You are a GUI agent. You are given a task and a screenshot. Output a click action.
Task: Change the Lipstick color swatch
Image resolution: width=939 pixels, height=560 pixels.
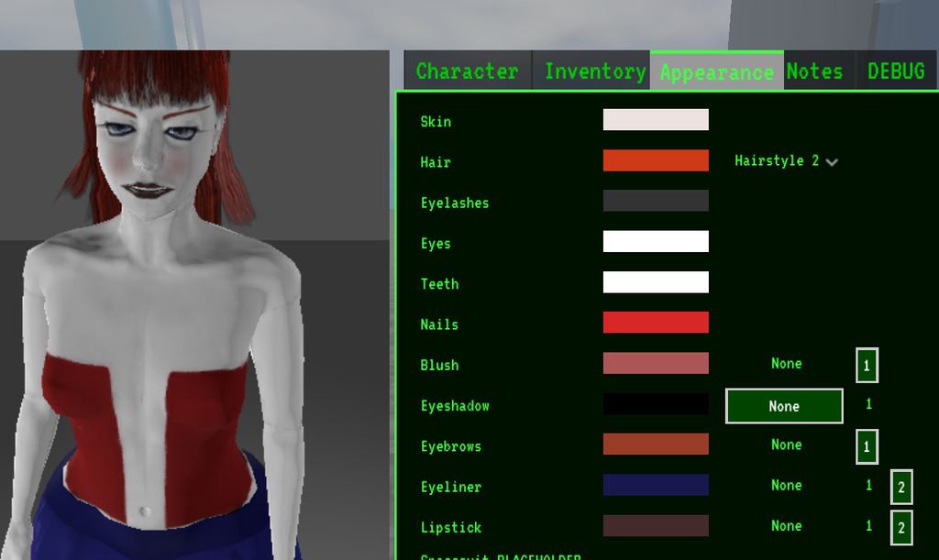click(655, 525)
